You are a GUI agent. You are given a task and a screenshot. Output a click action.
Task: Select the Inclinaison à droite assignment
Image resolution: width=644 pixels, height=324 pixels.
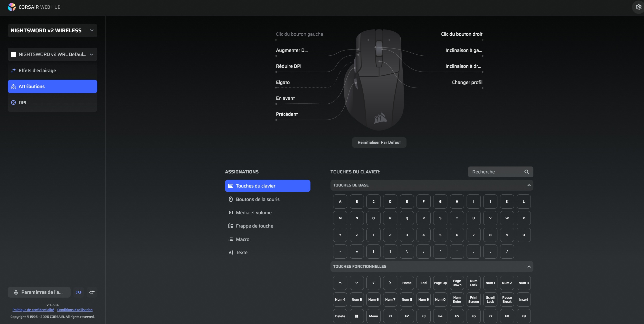click(x=463, y=66)
